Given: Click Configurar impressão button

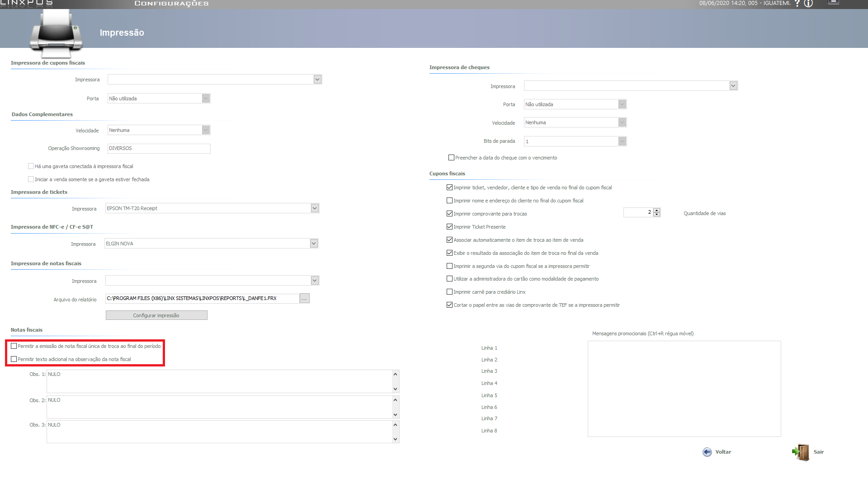Looking at the screenshot, I should 156,315.
